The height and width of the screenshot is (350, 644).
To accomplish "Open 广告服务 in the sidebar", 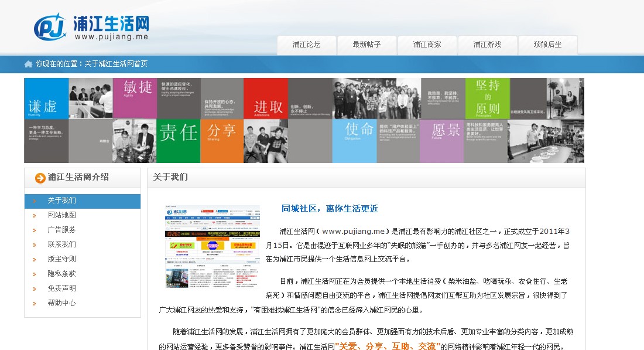I will [x=61, y=230].
